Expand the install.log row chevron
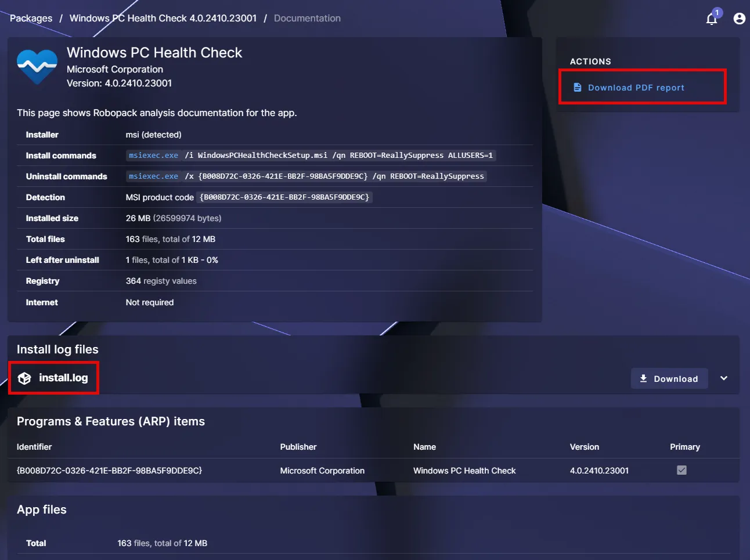The image size is (750, 560). click(724, 378)
